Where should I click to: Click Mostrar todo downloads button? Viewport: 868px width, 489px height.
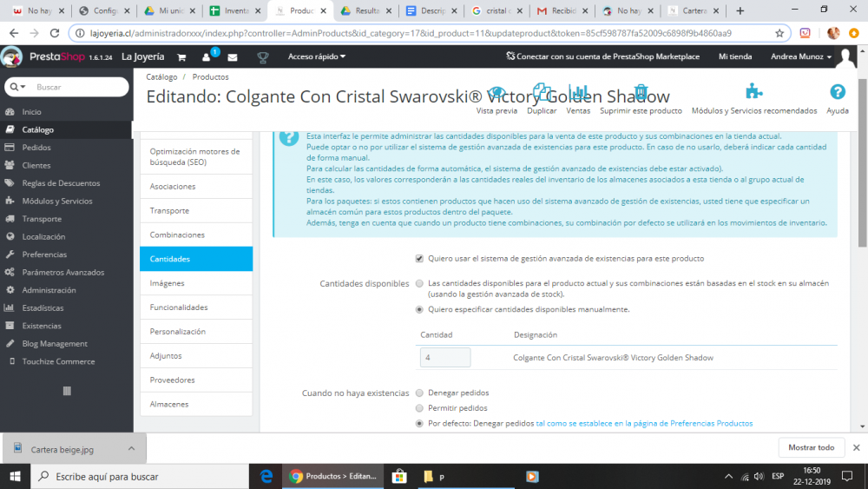(x=811, y=447)
